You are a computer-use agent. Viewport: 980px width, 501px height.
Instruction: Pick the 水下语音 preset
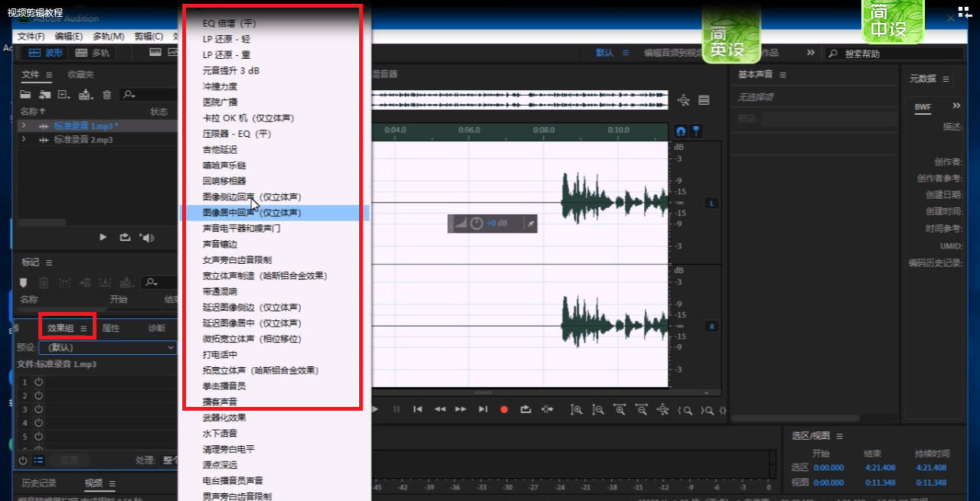tap(274, 433)
